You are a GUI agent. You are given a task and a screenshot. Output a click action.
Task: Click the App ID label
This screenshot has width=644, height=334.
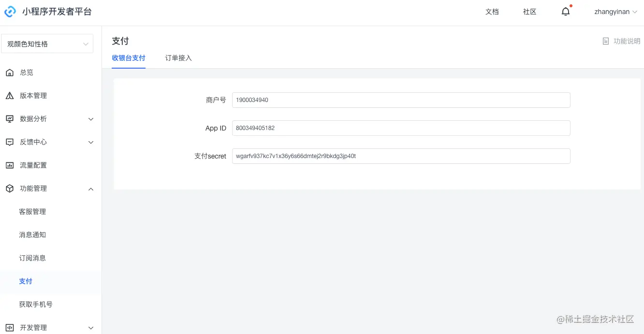216,128
